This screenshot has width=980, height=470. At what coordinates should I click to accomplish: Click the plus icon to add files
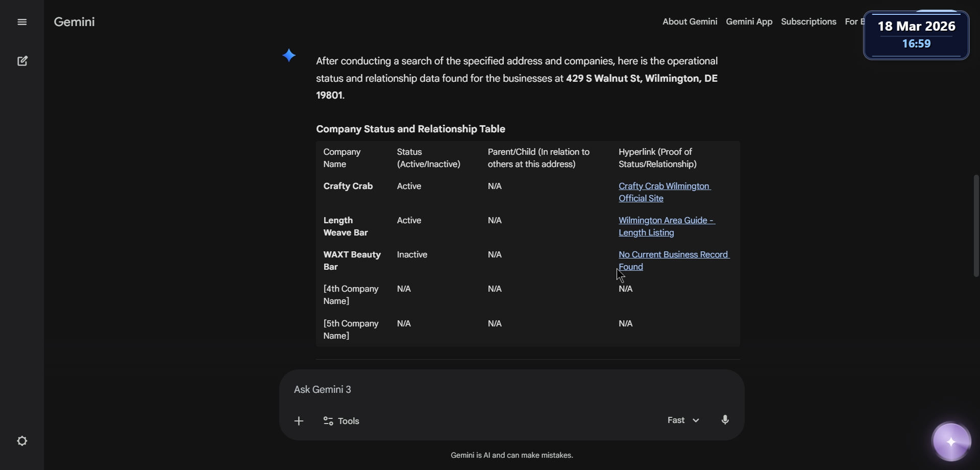click(x=299, y=421)
